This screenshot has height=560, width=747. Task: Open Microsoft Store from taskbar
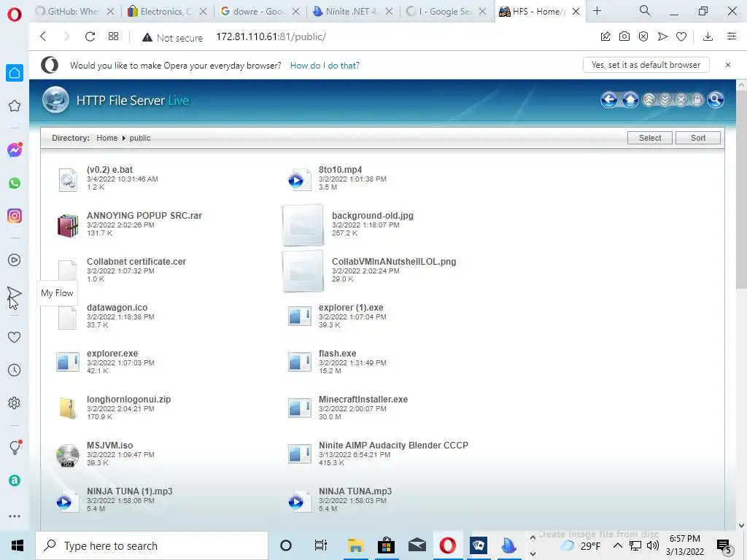386,545
